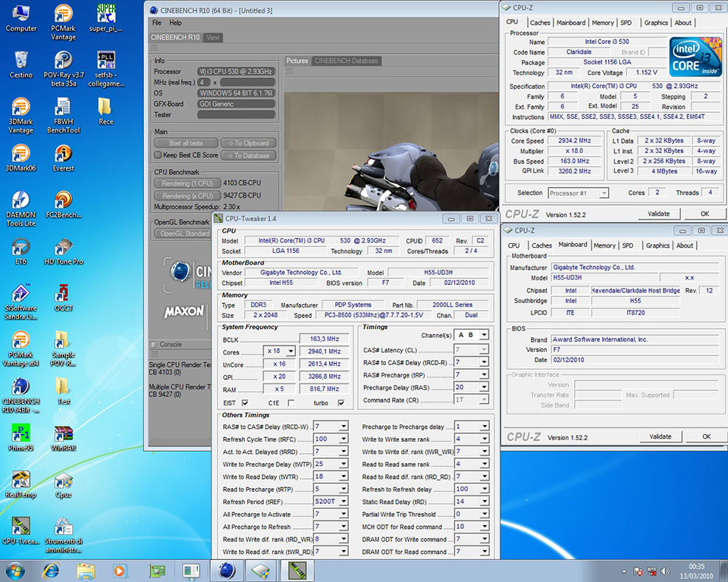Launch POV-Ray v3.7 beta shortcut
Image resolution: width=728 pixels, height=582 pixels.
pyautogui.click(x=64, y=69)
